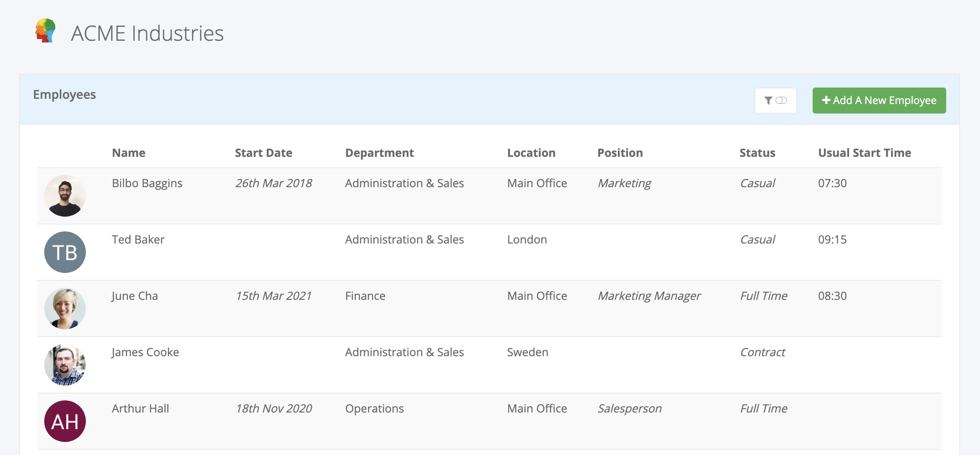The width and height of the screenshot is (980, 455).
Task: Click the 15th Mar 2021 start date
Action: (x=274, y=296)
